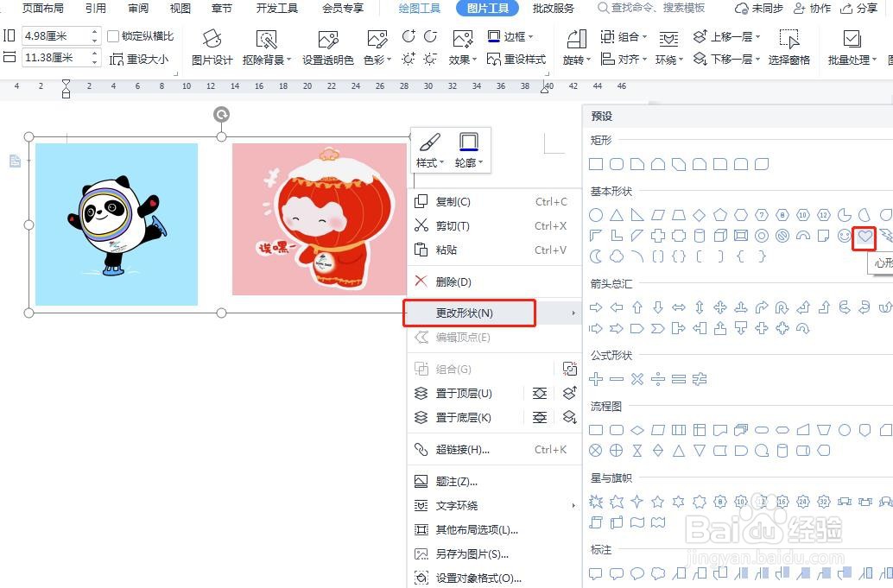Image resolution: width=893 pixels, height=588 pixels.
Task: Select the plus sign formula shape
Action: click(596, 378)
